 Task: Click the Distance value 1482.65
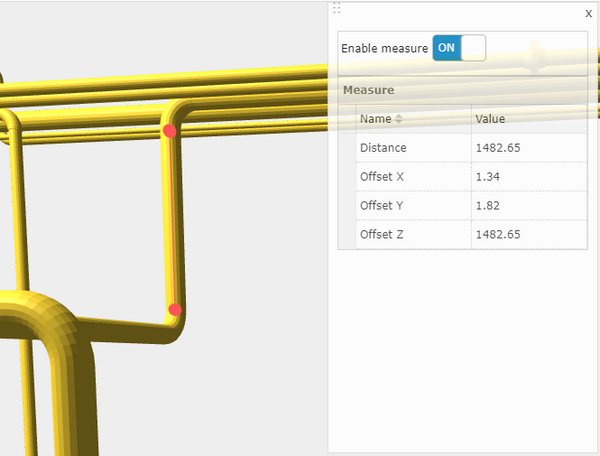pyautogui.click(x=498, y=148)
